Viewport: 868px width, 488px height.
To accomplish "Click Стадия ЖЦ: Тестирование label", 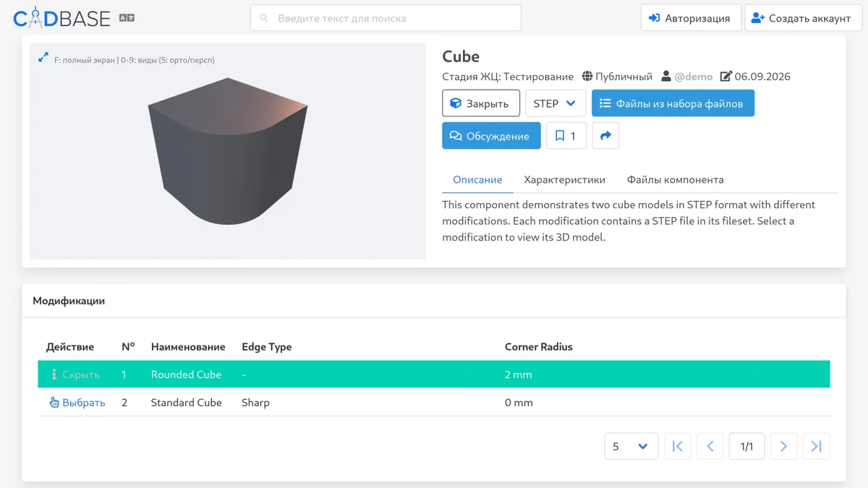I will pos(508,77).
